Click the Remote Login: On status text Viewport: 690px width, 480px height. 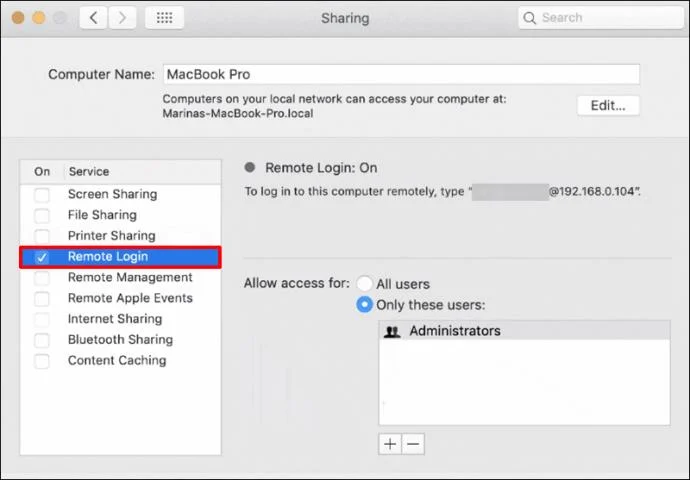click(x=321, y=168)
